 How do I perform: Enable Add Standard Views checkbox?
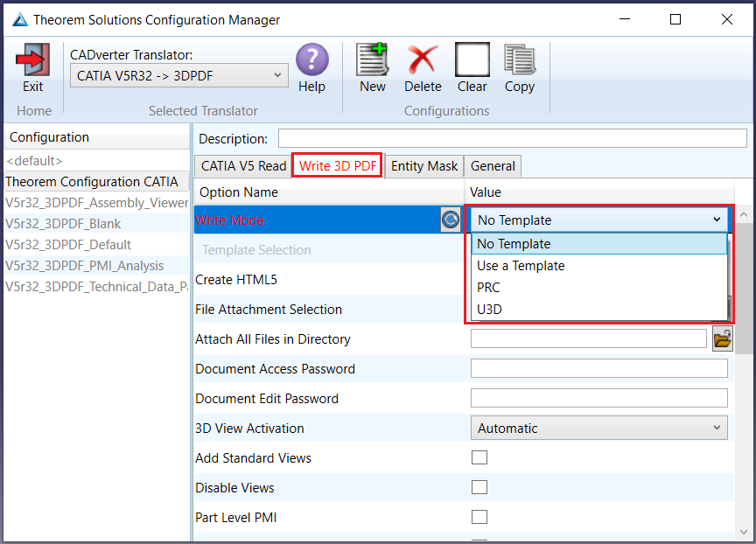click(x=479, y=457)
